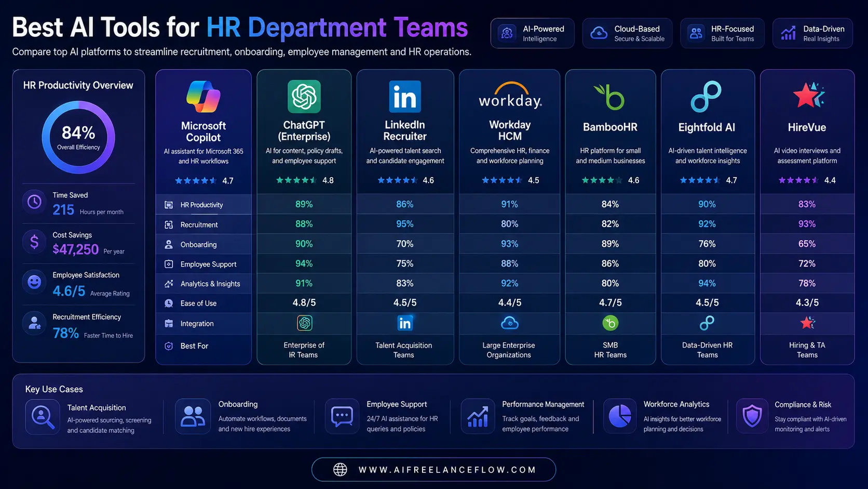Click the Compliance & Risk shield icon
Viewport: 868px width, 489px height.
point(752,416)
